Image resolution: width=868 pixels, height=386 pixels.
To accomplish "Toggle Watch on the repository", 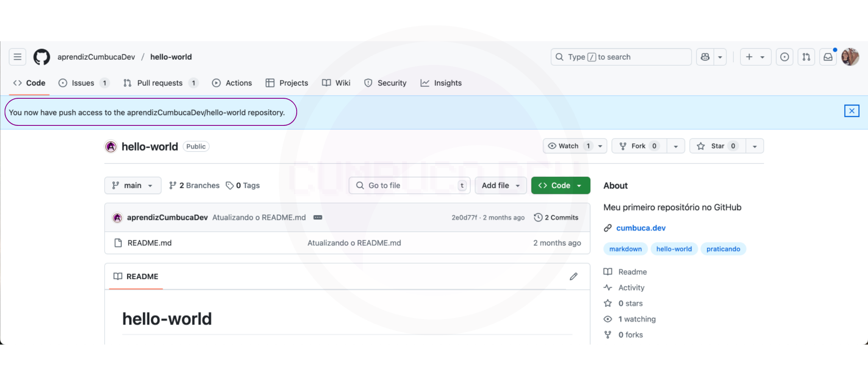I will (564, 146).
